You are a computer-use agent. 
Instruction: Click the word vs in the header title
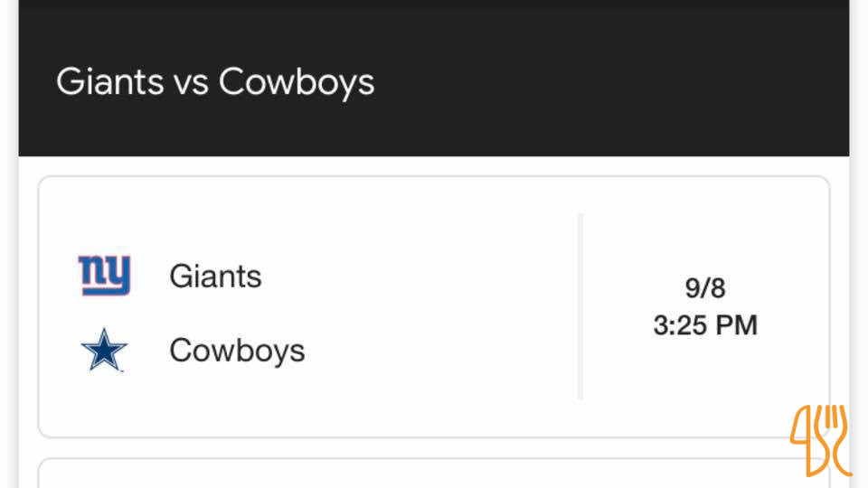tap(191, 82)
